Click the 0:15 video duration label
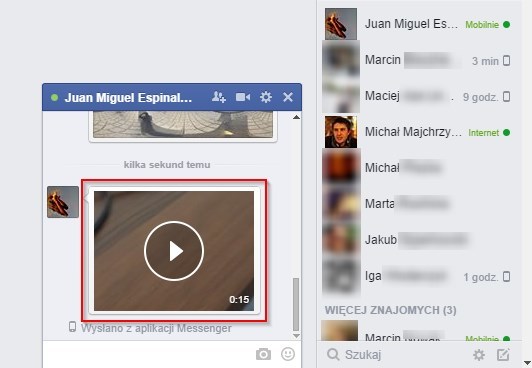Viewport: 532px width, 368px height. click(x=239, y=299)
